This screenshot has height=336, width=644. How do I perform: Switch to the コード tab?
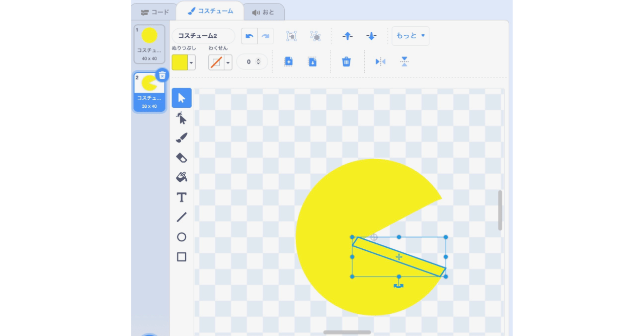(155, 12)
